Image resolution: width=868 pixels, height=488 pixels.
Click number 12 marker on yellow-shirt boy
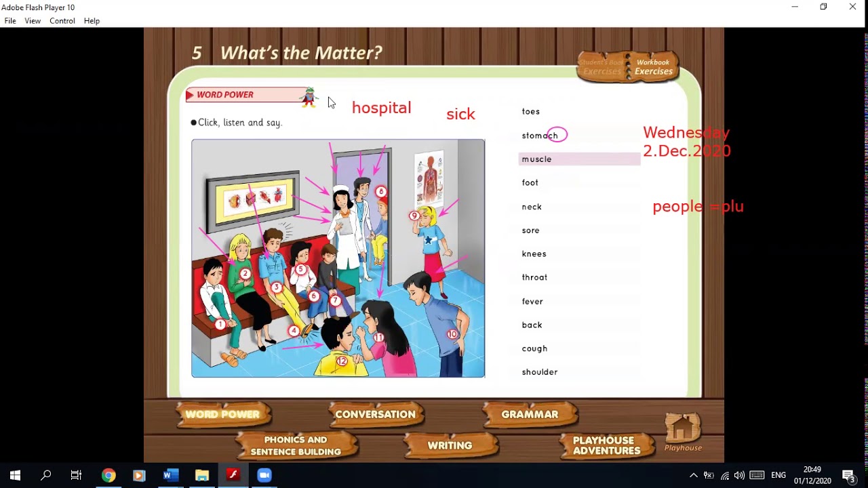coord(342,361)
